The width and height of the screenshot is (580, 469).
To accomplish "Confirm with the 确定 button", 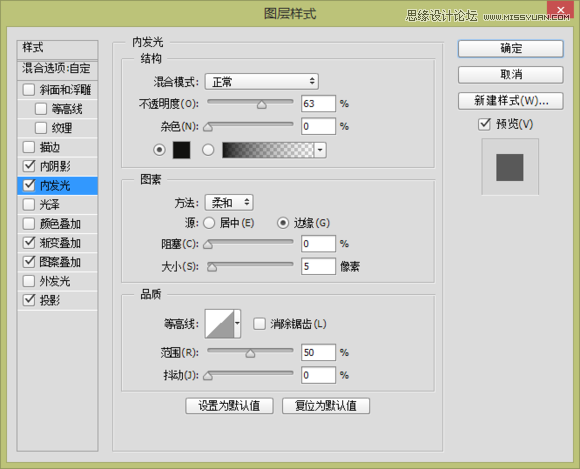I will click(511, 49).
